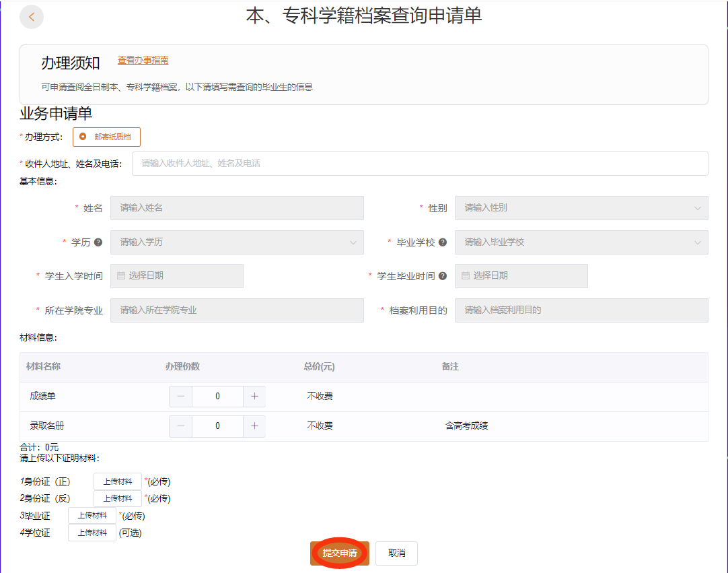This screenshot has height=573, width=728.
Task: Open the 毕业学校 dropdown
Action: 581,242
